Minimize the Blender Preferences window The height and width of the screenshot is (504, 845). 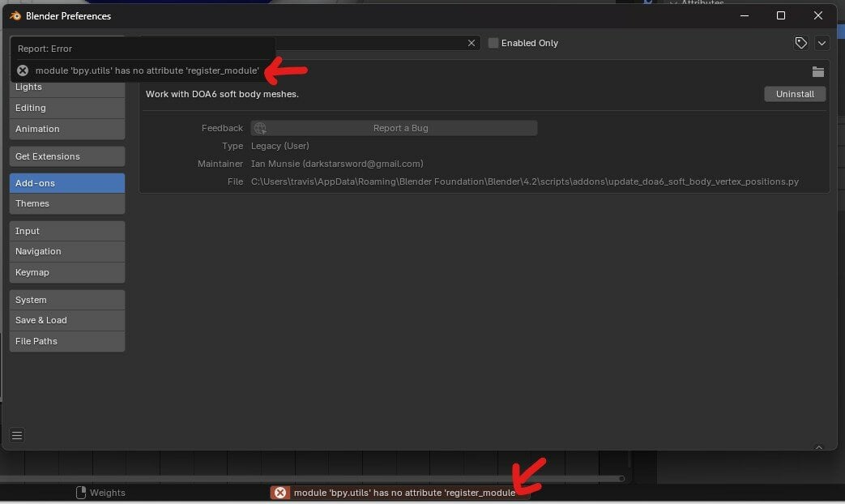745,15
